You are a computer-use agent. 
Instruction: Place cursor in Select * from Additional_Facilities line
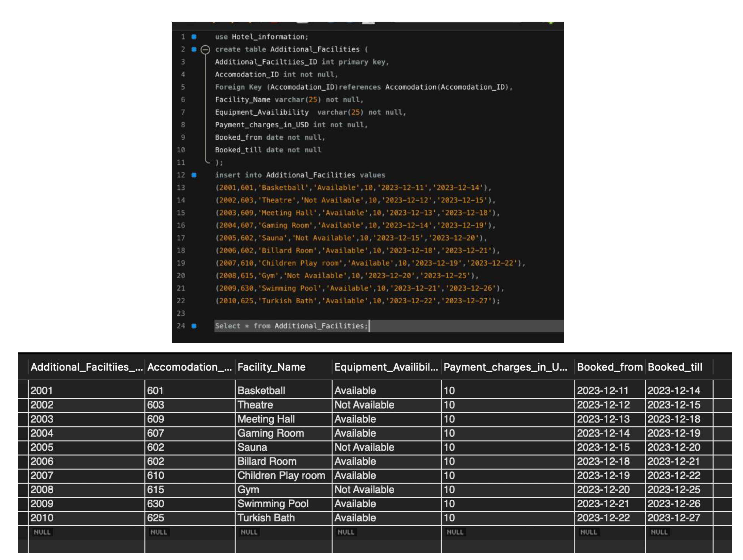click(291, 326)
